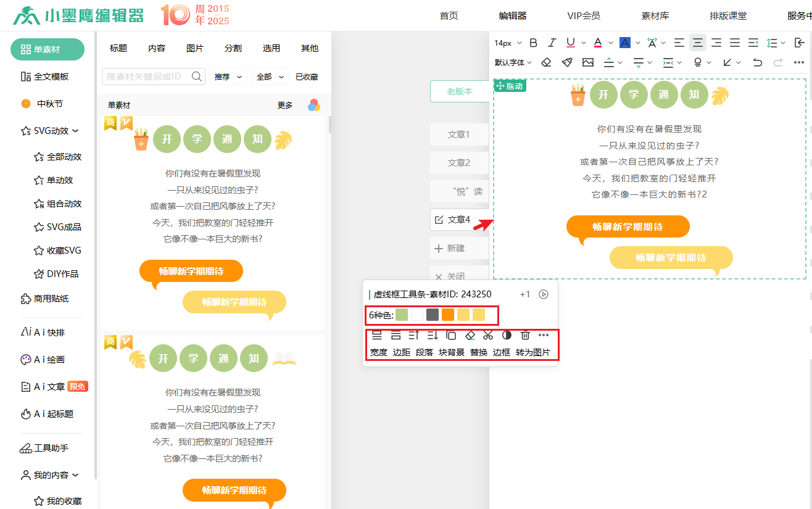Click 转为图片 in floating toolbar

coord(533,352)
